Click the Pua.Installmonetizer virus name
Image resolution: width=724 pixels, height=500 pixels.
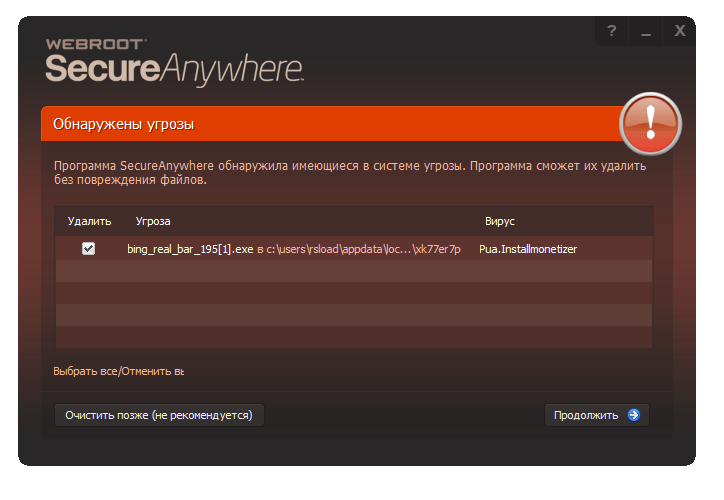click(x=528, y=249)
